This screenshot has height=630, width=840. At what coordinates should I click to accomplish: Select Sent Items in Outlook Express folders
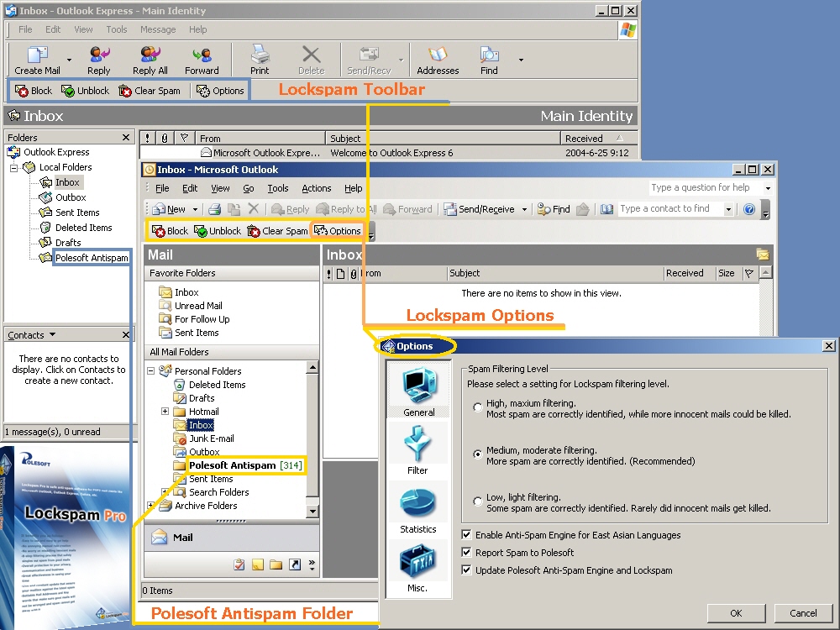(77, 213)
